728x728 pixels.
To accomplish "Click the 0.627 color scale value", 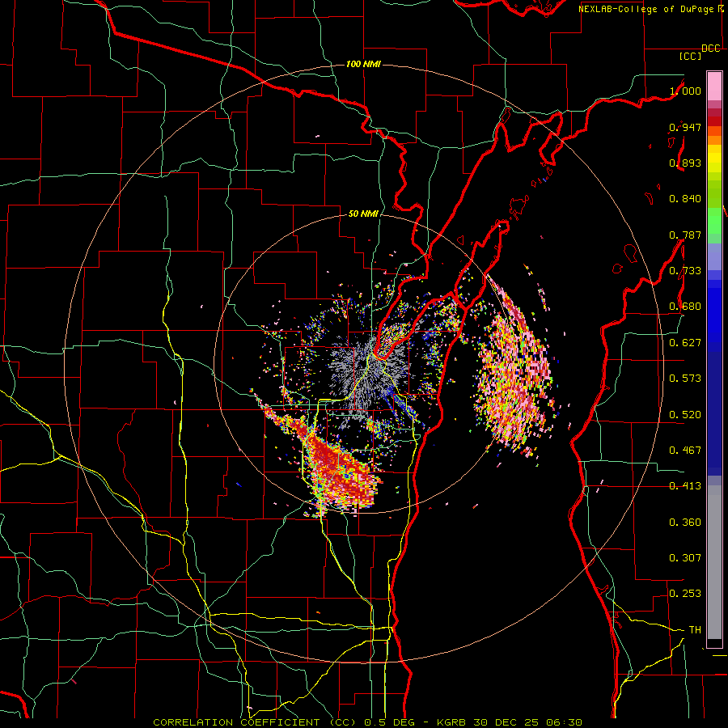I will coord(685,343).
